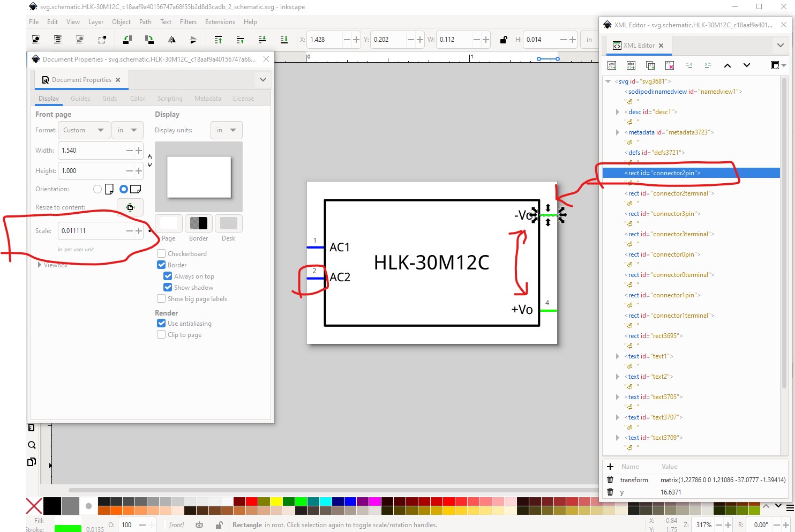The height and width of the screenshot is (532, 795).
Task: Open the File menu
Action: click(34, 22)
